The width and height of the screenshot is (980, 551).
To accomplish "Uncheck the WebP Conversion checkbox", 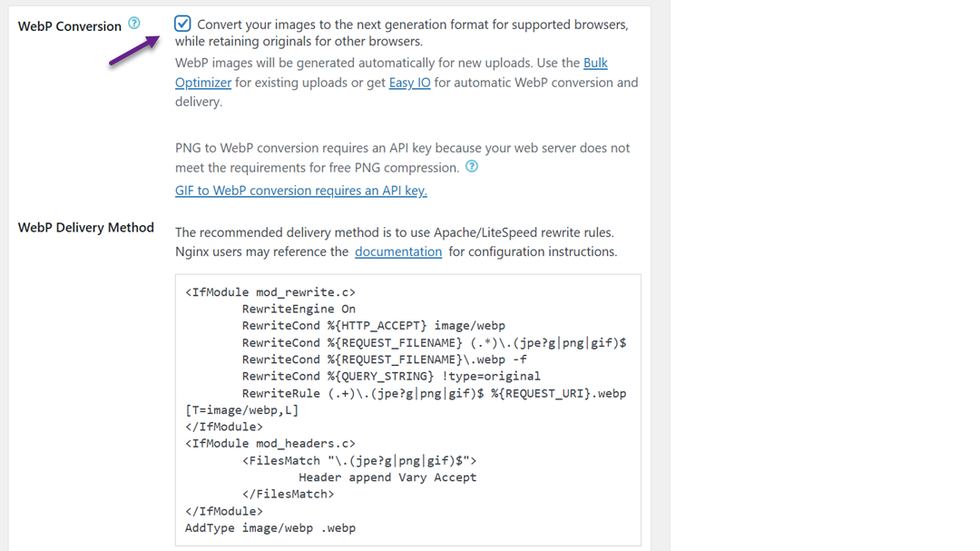I will point(182,24).
